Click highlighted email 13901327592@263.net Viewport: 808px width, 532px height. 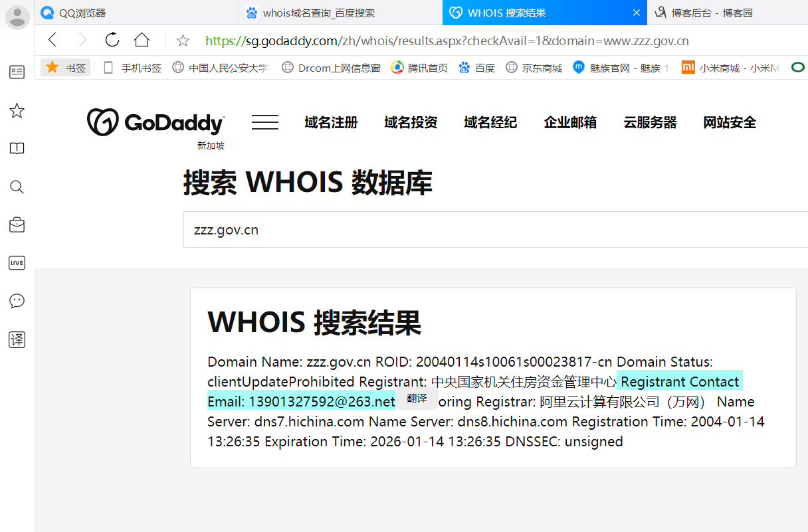point(322,402)
